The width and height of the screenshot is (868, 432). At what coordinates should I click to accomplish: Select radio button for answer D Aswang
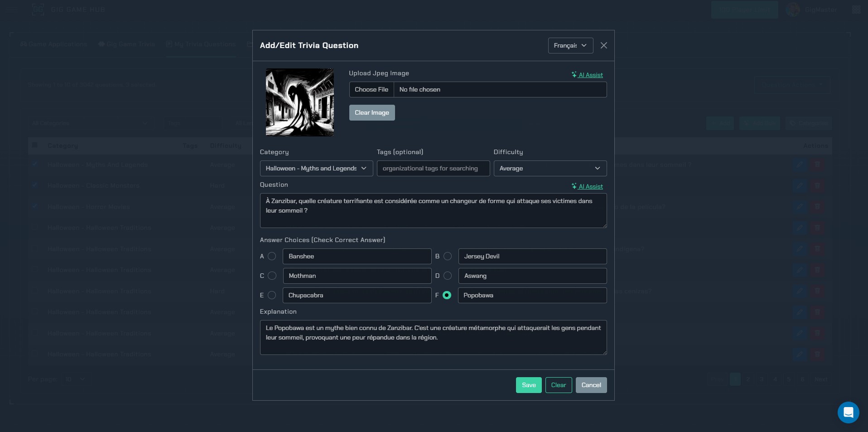tap(448, 276)
